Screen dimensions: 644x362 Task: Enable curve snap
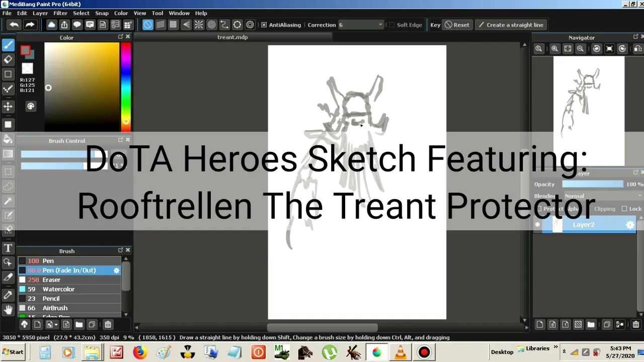tap(224, 25)
